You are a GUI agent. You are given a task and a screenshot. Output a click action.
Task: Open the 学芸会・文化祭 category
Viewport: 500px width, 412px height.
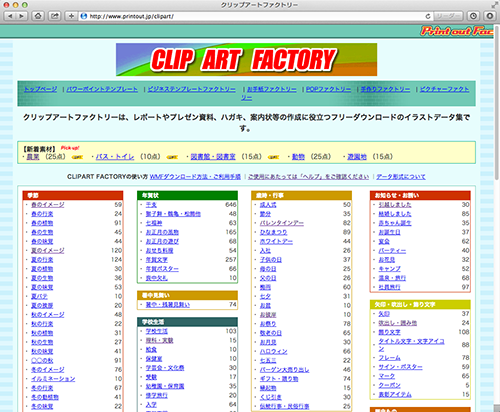tap(165, 368)
